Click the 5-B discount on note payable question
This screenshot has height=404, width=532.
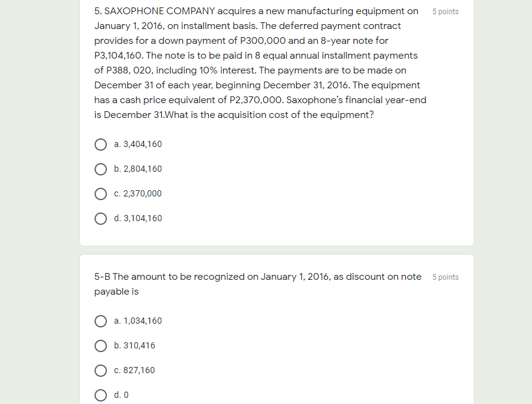pyautogui.click(x=258, y=284)
